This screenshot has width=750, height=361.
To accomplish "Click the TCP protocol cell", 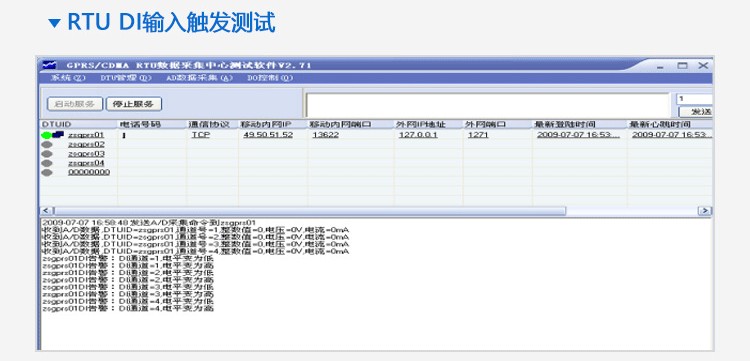I will tap(200, 135).
